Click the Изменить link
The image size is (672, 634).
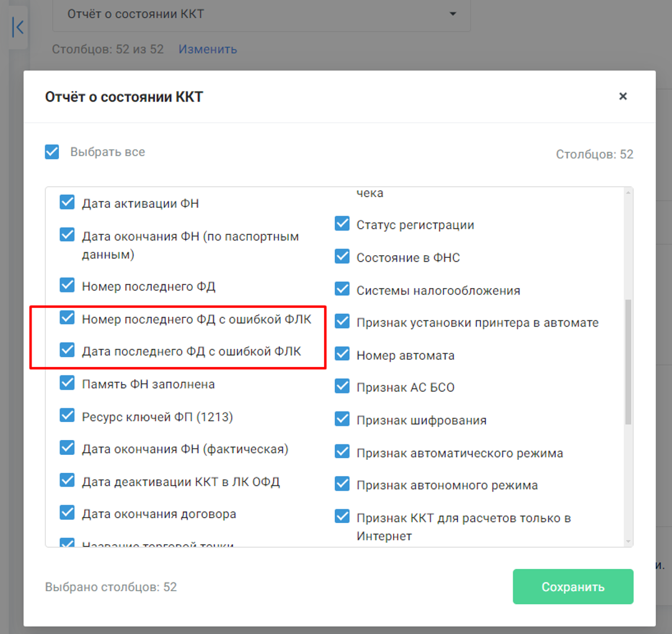208,49
